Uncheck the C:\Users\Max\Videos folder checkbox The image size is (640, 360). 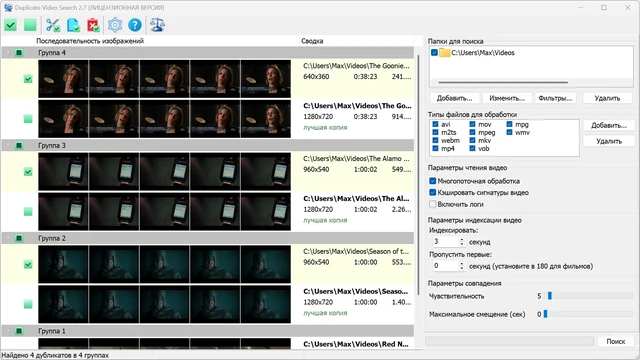coord(434,53)
